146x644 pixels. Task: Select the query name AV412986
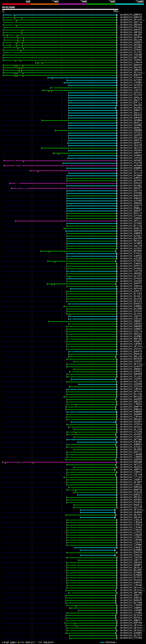8,7
